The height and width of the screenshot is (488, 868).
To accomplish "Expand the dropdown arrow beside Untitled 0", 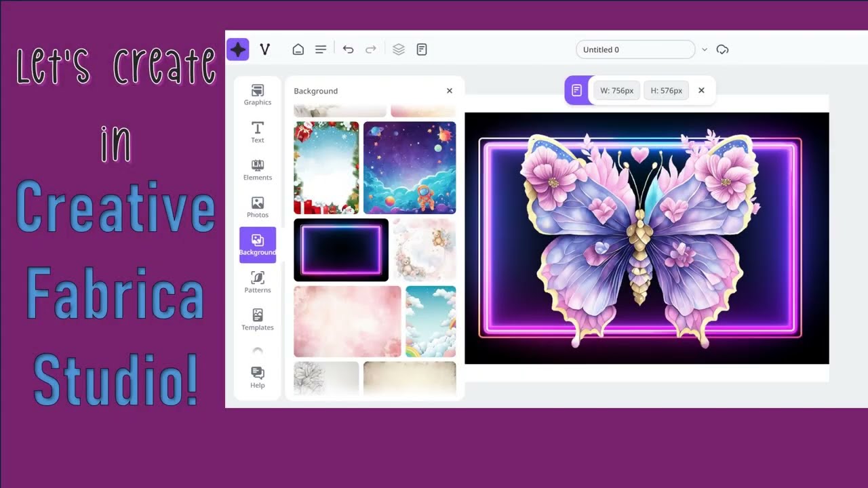I will pyautogui.click(x=705, y=49).
